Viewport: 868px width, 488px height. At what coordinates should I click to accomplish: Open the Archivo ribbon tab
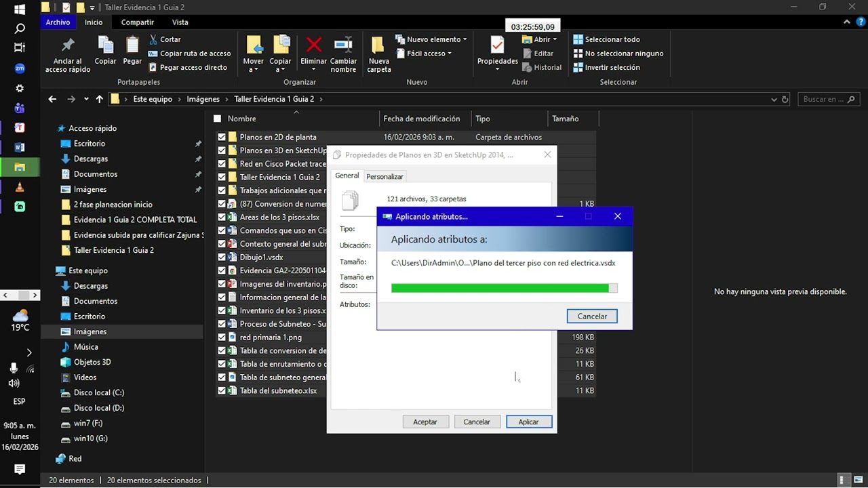(x=58, y=22)
